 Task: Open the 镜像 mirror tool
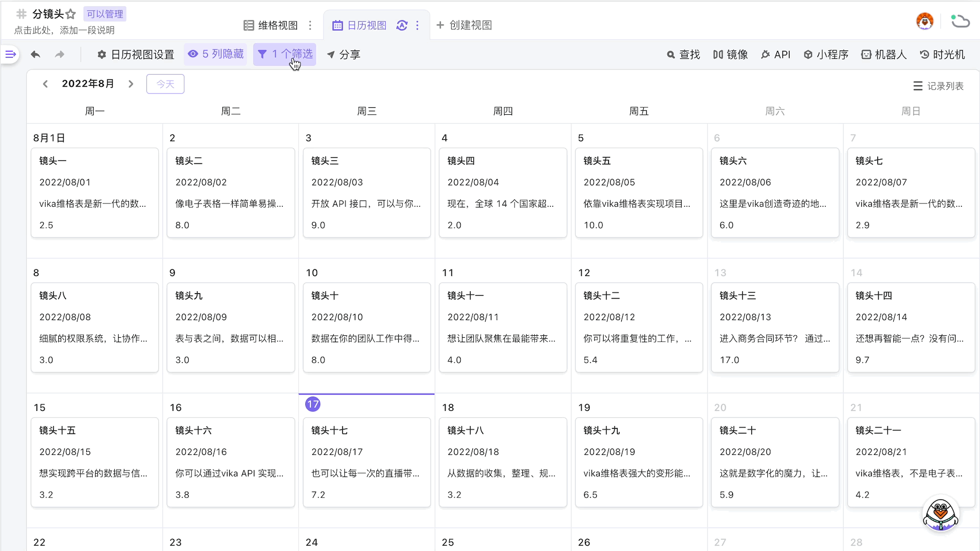[730, 54]
